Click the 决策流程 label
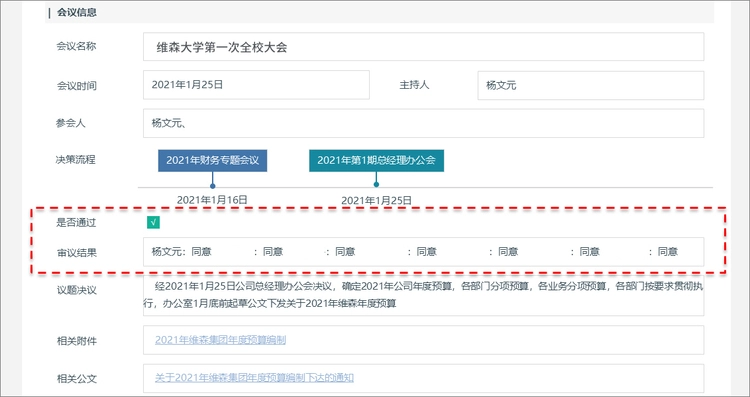 76,160
